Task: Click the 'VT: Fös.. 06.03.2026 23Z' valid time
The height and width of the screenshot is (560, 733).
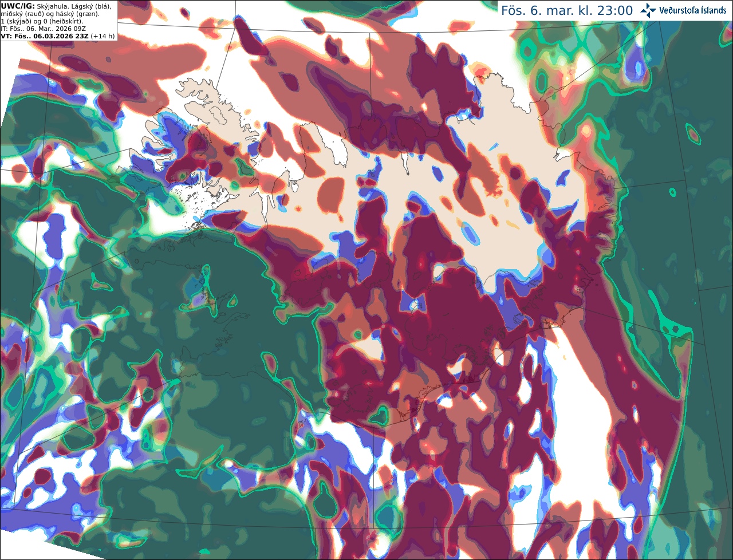Action: (44, 36)
